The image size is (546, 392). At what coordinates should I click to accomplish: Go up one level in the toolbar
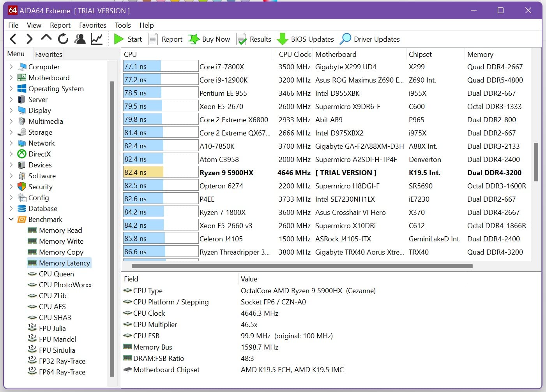click(46, 38)
